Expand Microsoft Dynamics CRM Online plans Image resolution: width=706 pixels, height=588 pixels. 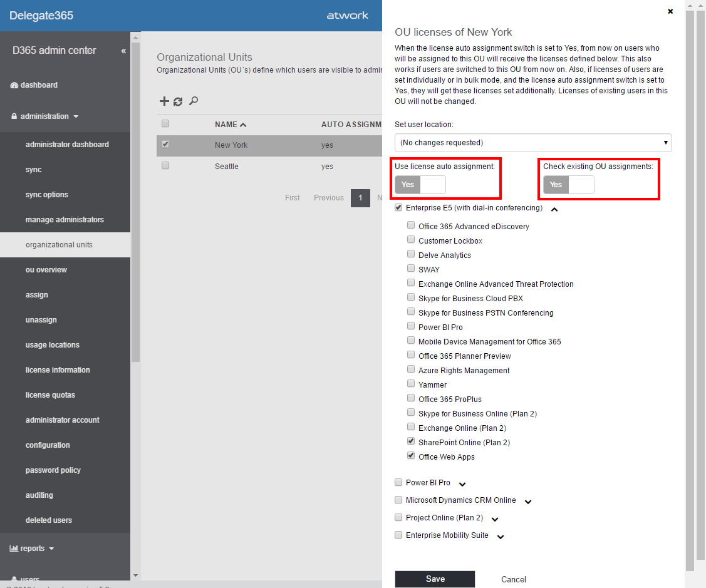click(x=528, y=502)
